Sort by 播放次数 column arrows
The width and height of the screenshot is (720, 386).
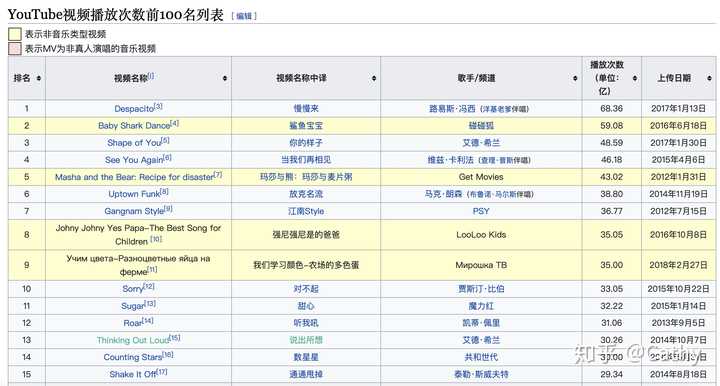point(635,78)
